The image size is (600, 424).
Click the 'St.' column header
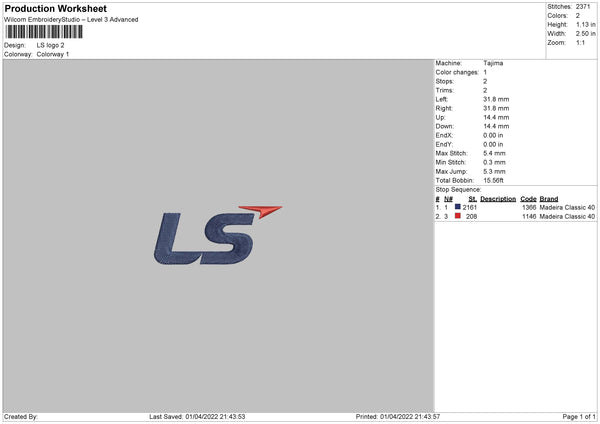coord(473,199)
